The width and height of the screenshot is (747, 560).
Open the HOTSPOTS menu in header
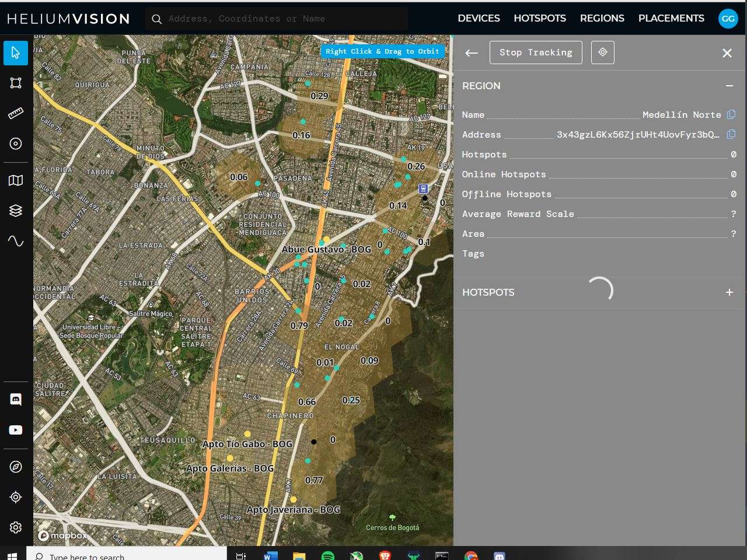[x=540, y=18]
